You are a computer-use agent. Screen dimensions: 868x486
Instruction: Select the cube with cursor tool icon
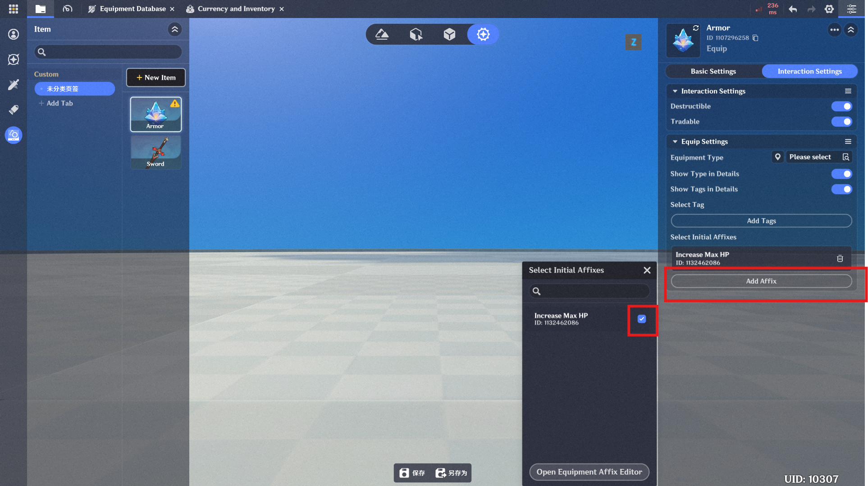click(416, 34)
